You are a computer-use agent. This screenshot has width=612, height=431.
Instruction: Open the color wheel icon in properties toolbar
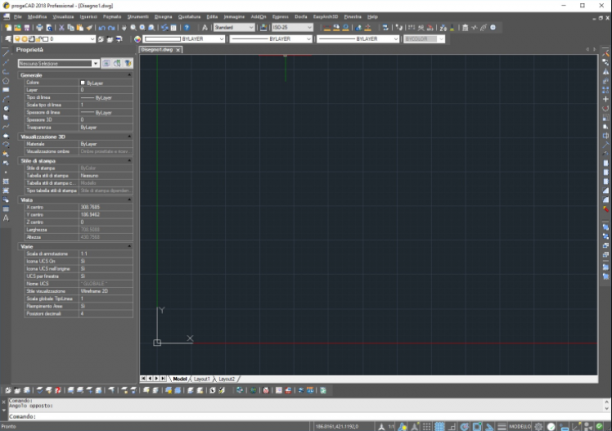(x=137, y=39)
